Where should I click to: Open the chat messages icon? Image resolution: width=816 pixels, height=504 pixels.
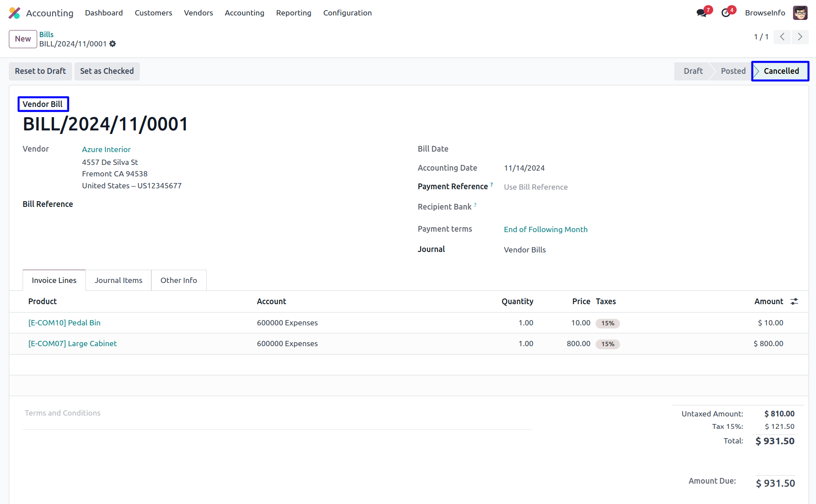[701, 13]
